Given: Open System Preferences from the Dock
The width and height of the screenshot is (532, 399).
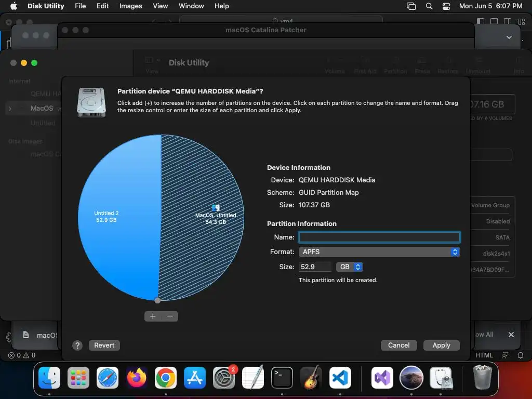Looking at the screenshot, I should click(x=224, y=378).
